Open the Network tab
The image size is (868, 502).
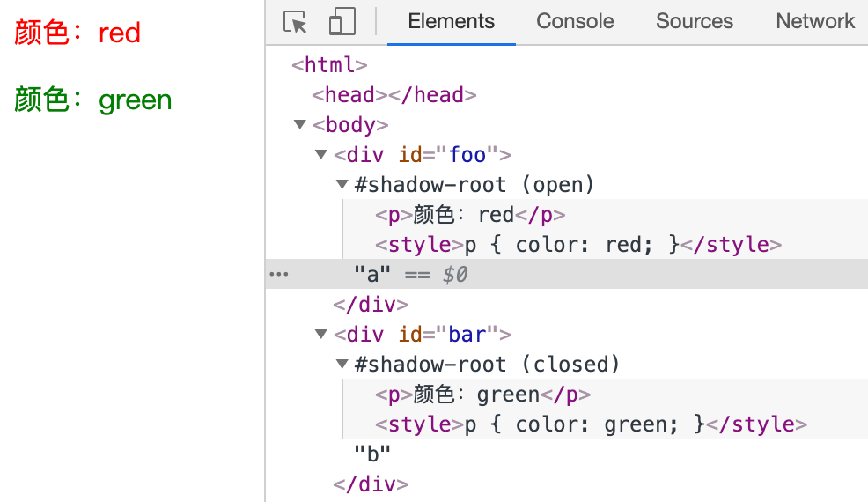[x=814, y=21]
